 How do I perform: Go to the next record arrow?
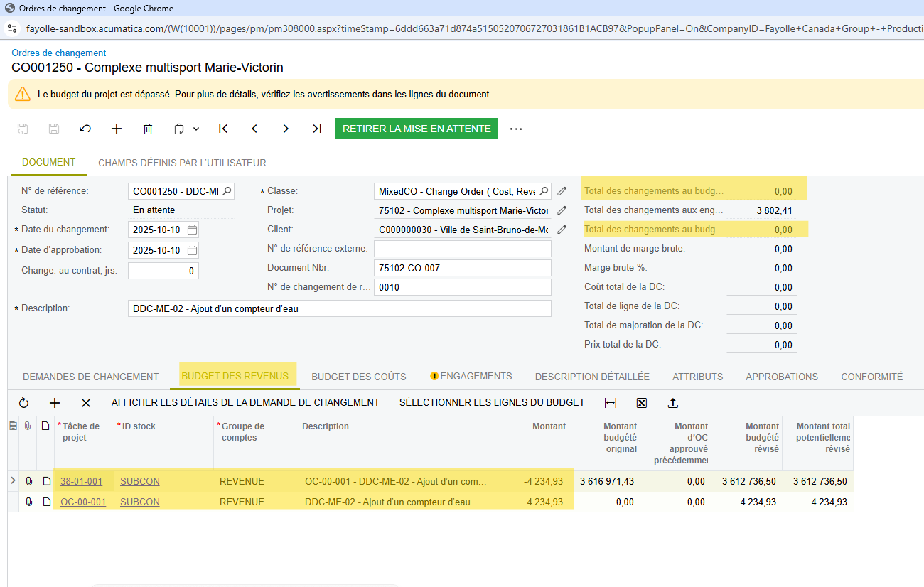point(286,129)
